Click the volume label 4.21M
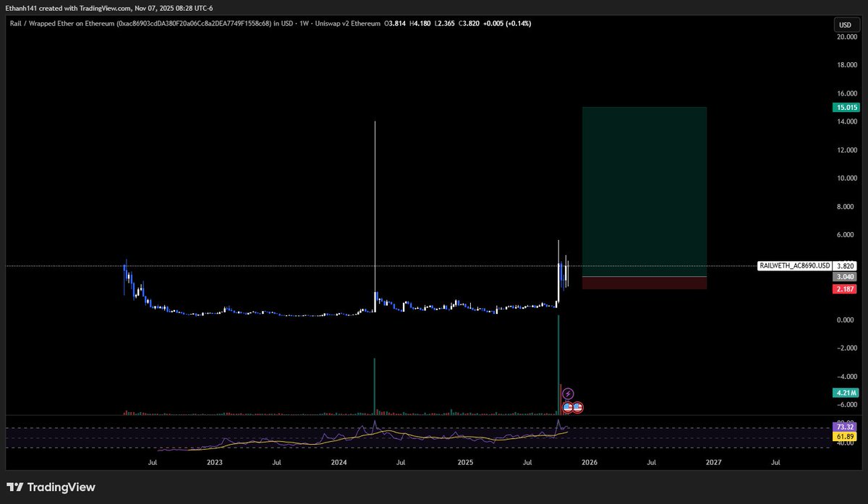The width and height of the screenshot is (868, 504). coord(846,393)
